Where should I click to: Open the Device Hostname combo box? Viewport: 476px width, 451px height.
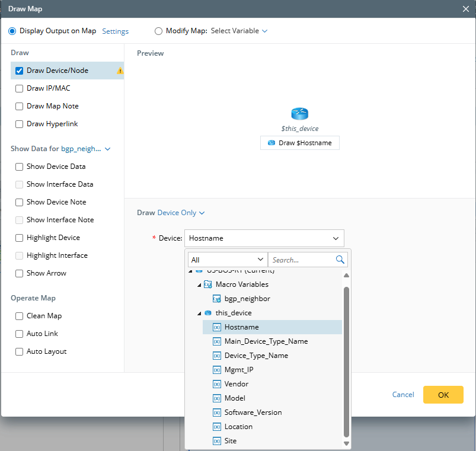point(264,238)
